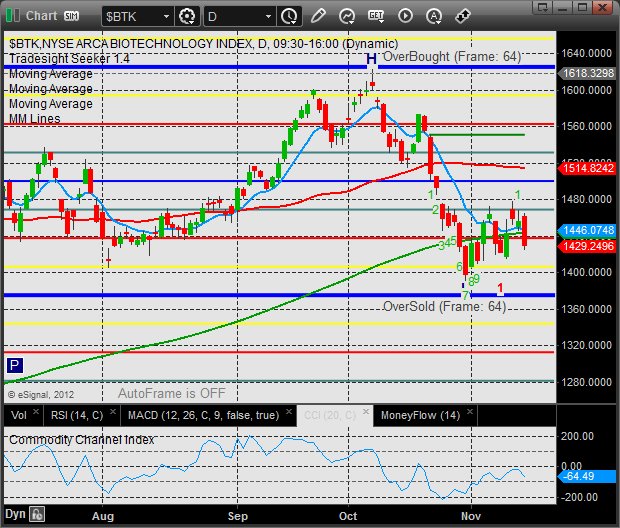This screenshot has width=620, height=528.
Task: Minimize the chart window
Action: (563, 7)
